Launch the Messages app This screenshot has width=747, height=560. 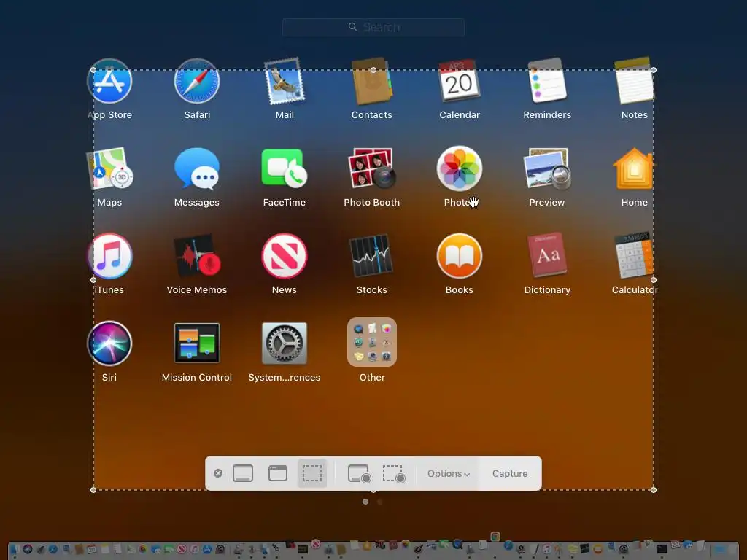click(x=197, y=168)
